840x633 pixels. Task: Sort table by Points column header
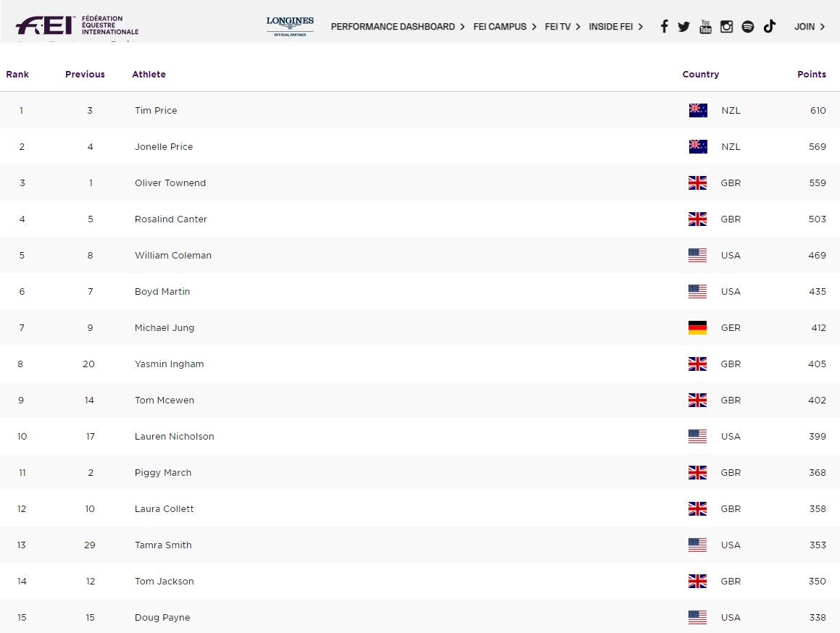[x=812, y=75]
